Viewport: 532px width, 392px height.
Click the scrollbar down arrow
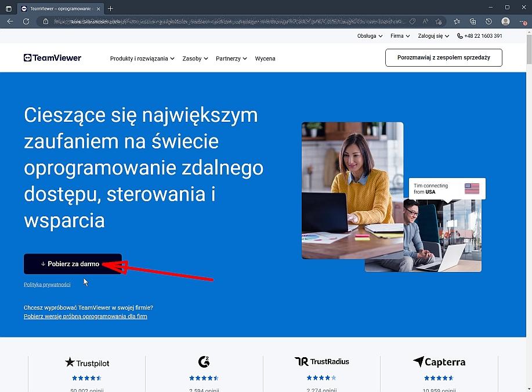click(529, 389)
